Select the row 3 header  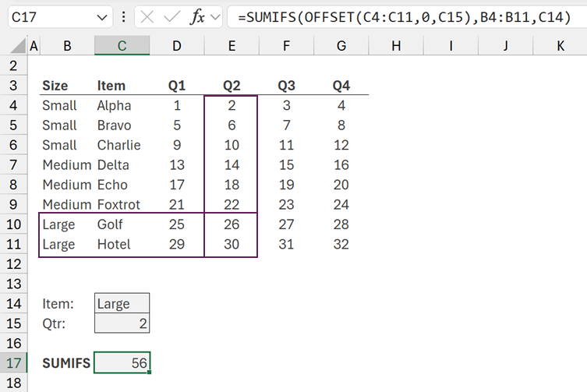pyautogui.click(x=13, y=86)
